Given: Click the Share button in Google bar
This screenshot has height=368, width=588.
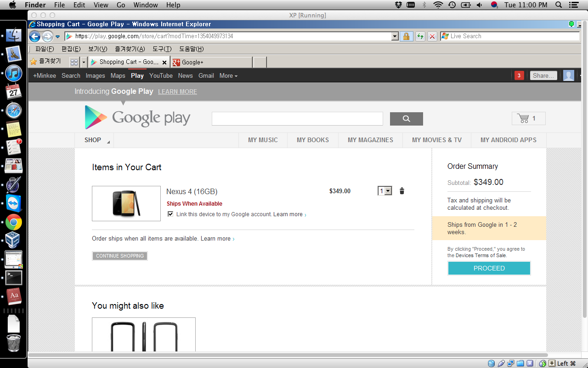Looking at the screenshot, I should [x=543, y=75].
